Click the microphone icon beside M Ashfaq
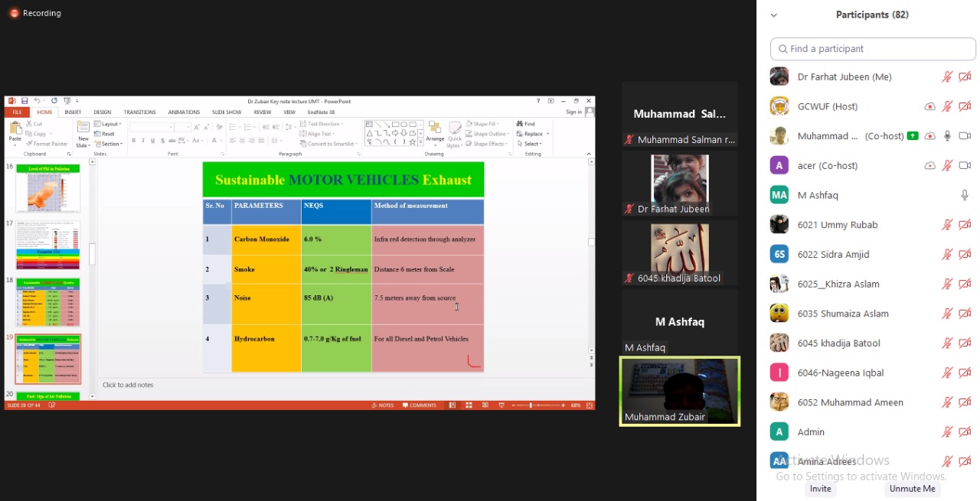Image resolution: width=980 pixels, height=501 pixels. (965, 195)
